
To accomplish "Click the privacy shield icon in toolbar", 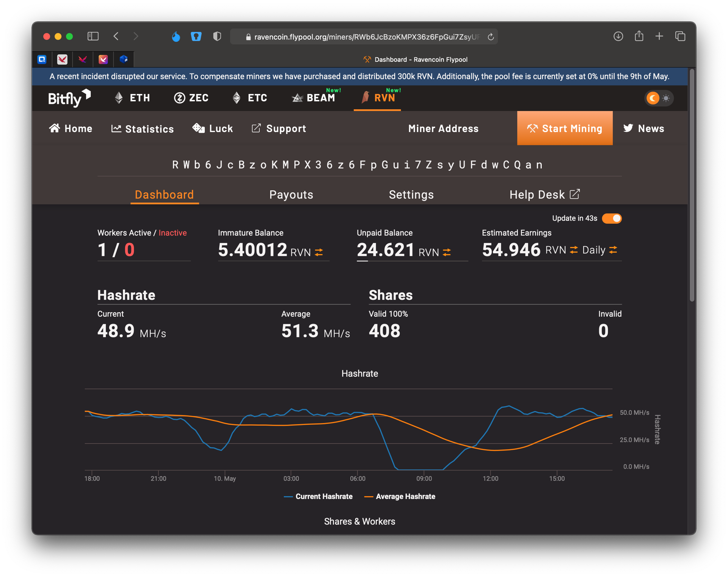I will click(217, 36).
